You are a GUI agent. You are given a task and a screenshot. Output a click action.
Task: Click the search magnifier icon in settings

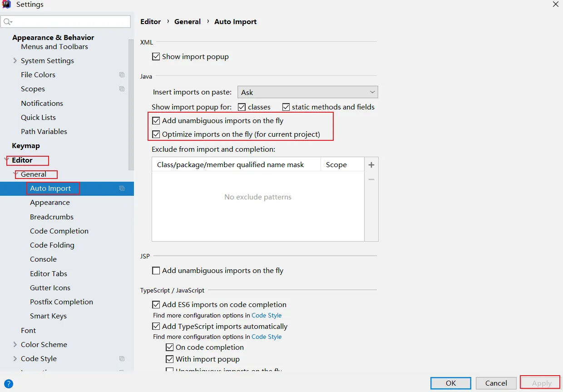7,22
